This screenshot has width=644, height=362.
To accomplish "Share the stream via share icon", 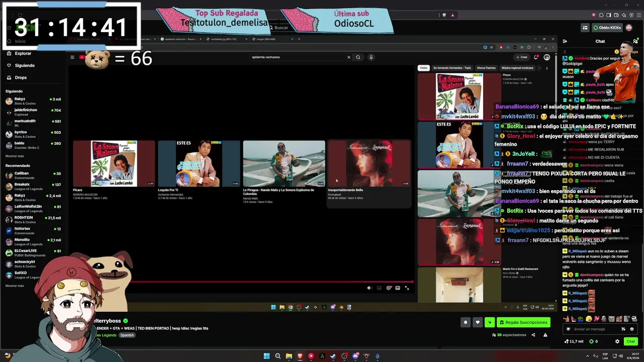I will point(533,335).
